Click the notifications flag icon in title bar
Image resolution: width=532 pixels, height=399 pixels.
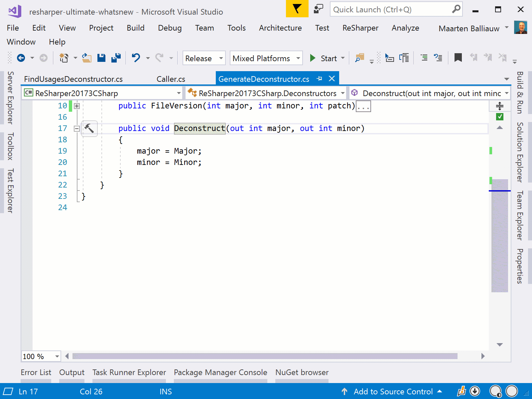tap(297, 9)
